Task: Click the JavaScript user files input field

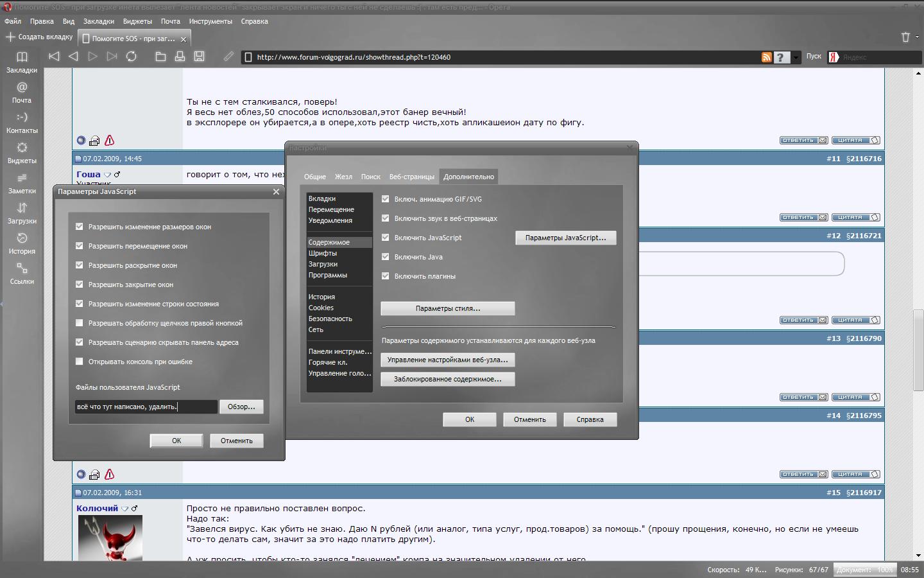Action: pyautogui.click(x=146, y=407)
